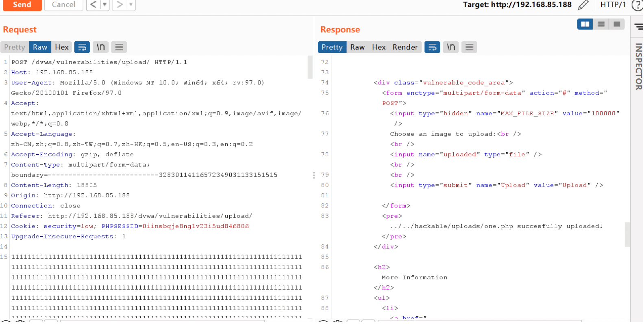
Task: Click the Origin header line
Action: pos(70,195)
